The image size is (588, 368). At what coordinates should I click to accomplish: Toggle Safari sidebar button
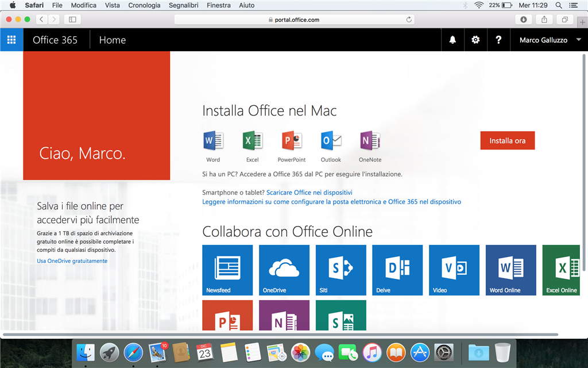72,20
